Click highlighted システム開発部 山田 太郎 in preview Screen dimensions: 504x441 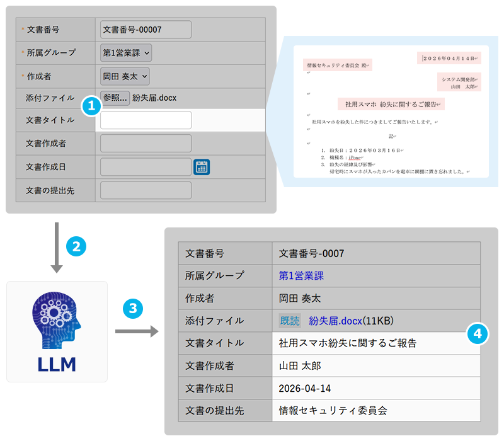pos(459,83)
